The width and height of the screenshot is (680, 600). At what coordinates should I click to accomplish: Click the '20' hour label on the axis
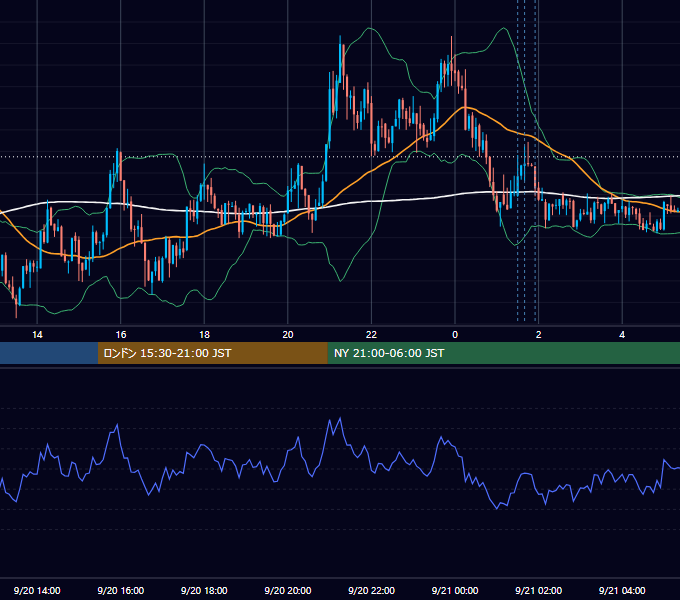pyautogui.click(x=288, y=335)
